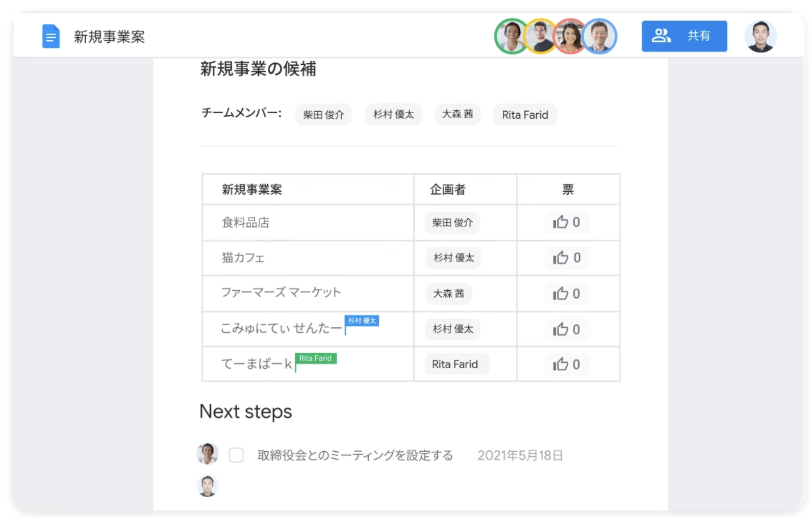Screen dimensions: 812x517
Task: Click the 共有 share button
Action: (x=683, y=36)
